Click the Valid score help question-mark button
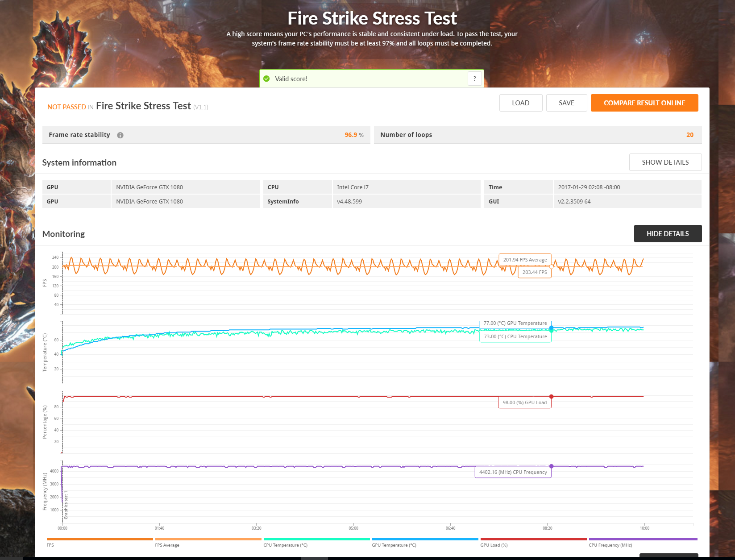Viewport: 735px width, 560px height. (475, 79)
